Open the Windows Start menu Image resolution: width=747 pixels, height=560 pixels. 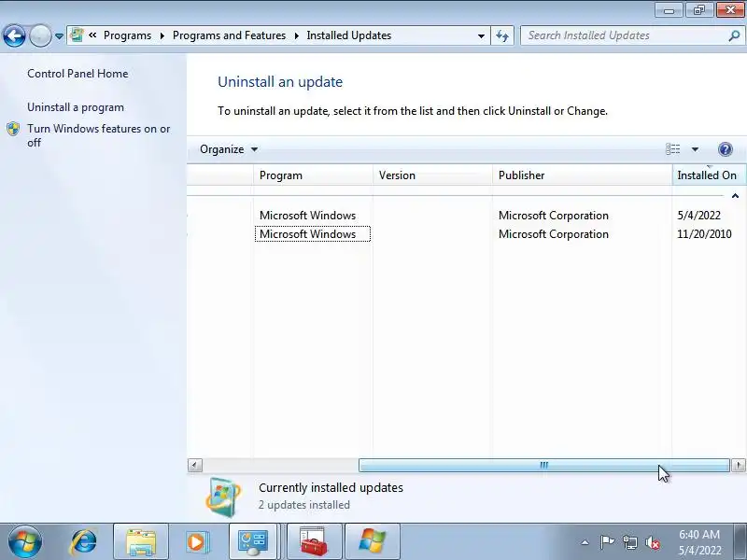click(x=25, y=542)
